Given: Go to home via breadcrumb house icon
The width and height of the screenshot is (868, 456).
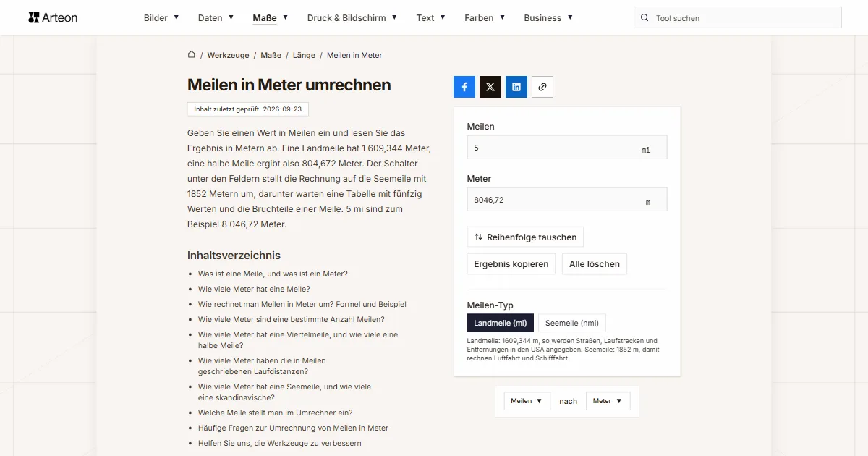Looking at the screenshot, I should pos(192,55).
